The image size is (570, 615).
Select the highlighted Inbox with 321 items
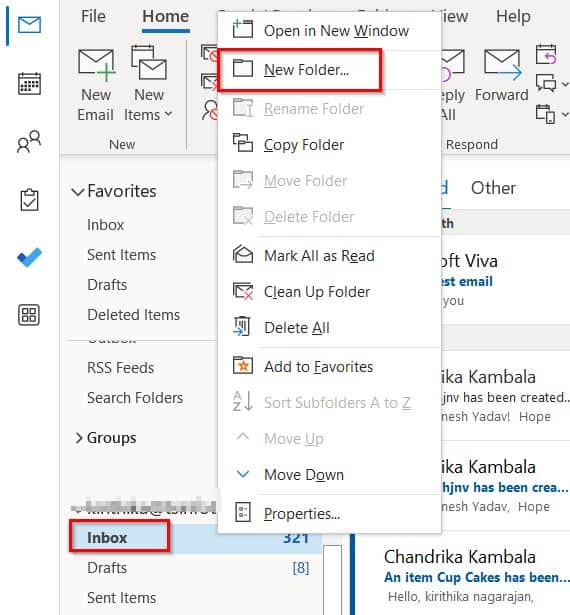195,538
